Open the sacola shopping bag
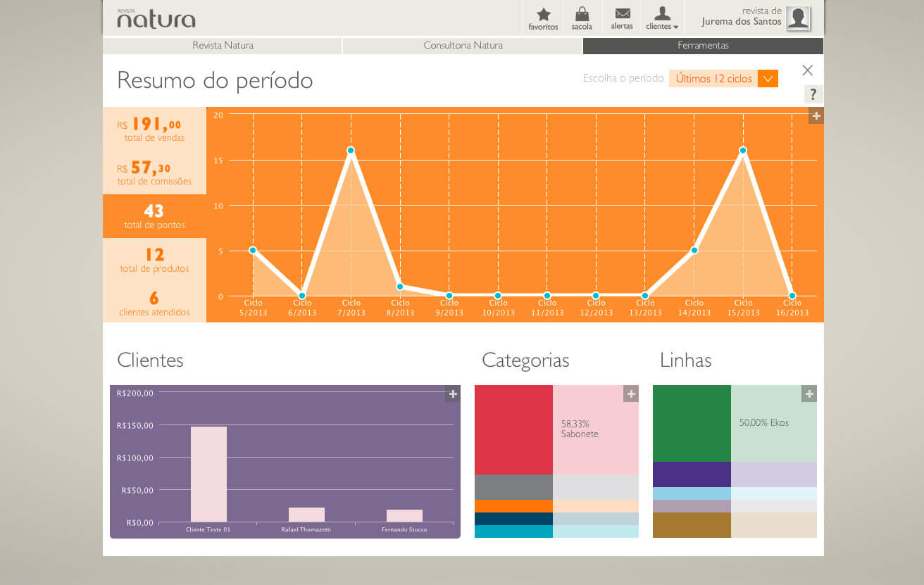The height and width of the screenshot is (585, 924). (582, 18)
